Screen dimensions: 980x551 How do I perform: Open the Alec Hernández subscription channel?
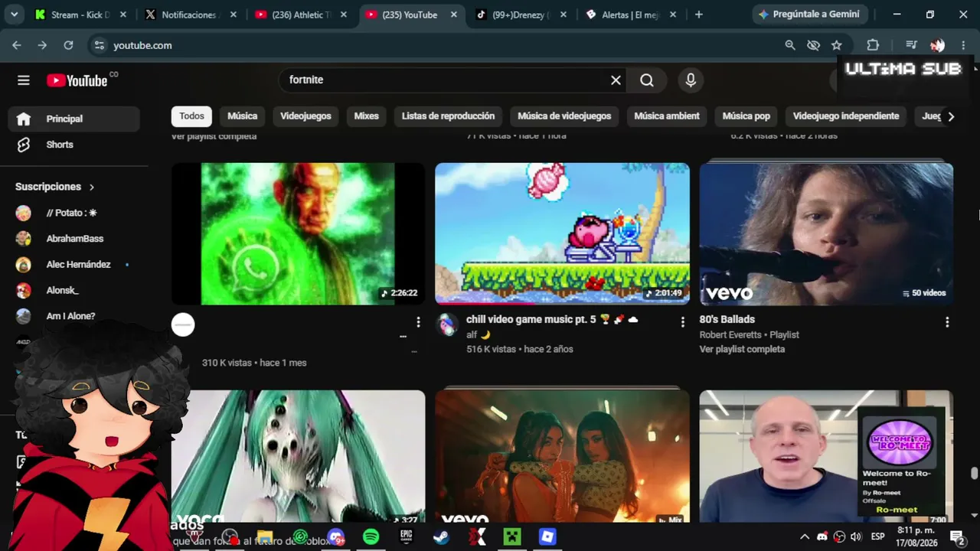74,265
